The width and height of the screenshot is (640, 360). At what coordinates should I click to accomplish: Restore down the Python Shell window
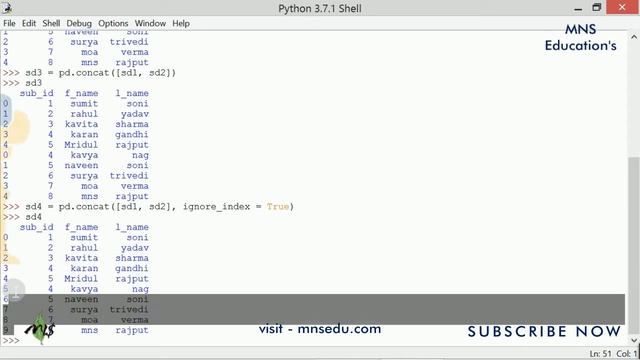point(597,7)
